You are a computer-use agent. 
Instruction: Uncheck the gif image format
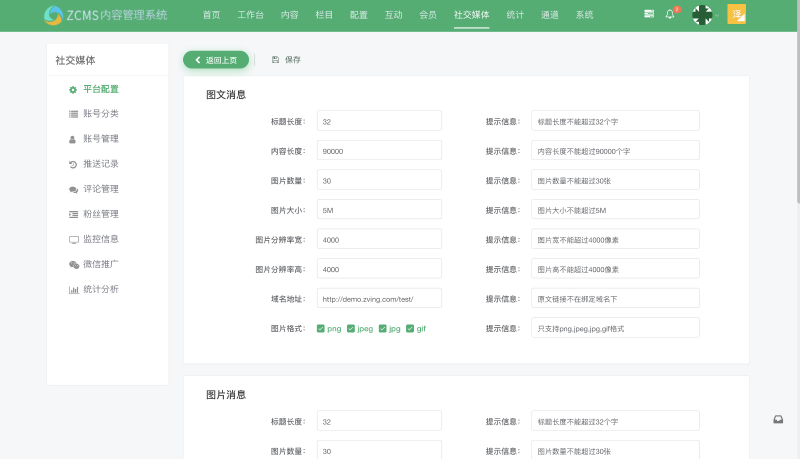(410, 328)
